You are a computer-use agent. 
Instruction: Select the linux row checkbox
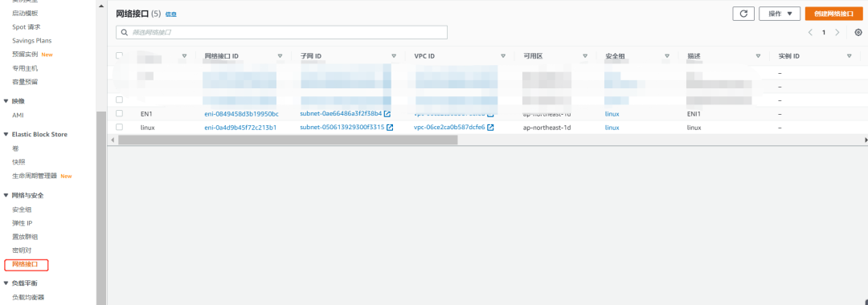tap(119, 127)
